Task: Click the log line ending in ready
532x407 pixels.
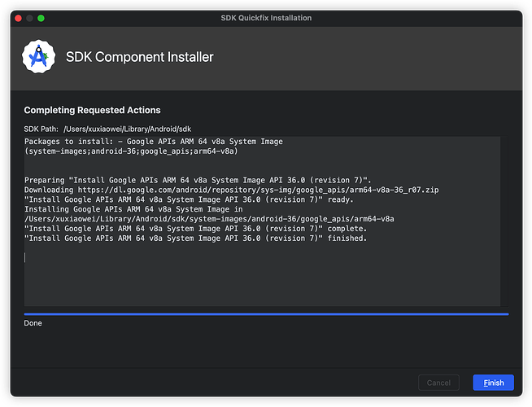Action: point(189,199)
